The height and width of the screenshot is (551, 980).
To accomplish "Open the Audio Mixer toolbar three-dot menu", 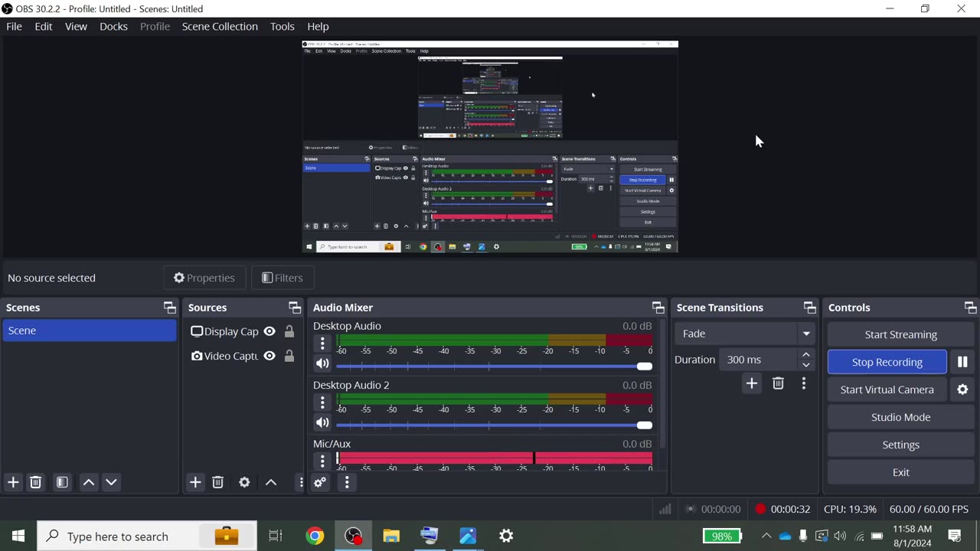I will point(347,482).
